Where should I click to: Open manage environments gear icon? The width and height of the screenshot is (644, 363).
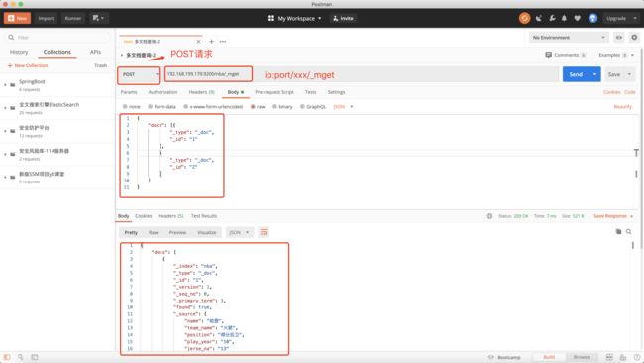pyautogui.click(x=634, y=38)
